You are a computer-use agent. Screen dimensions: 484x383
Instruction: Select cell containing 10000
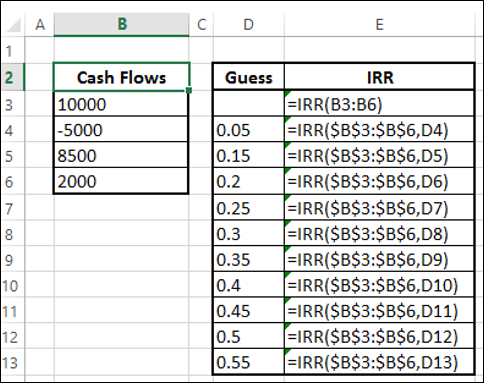click(121, 104)
